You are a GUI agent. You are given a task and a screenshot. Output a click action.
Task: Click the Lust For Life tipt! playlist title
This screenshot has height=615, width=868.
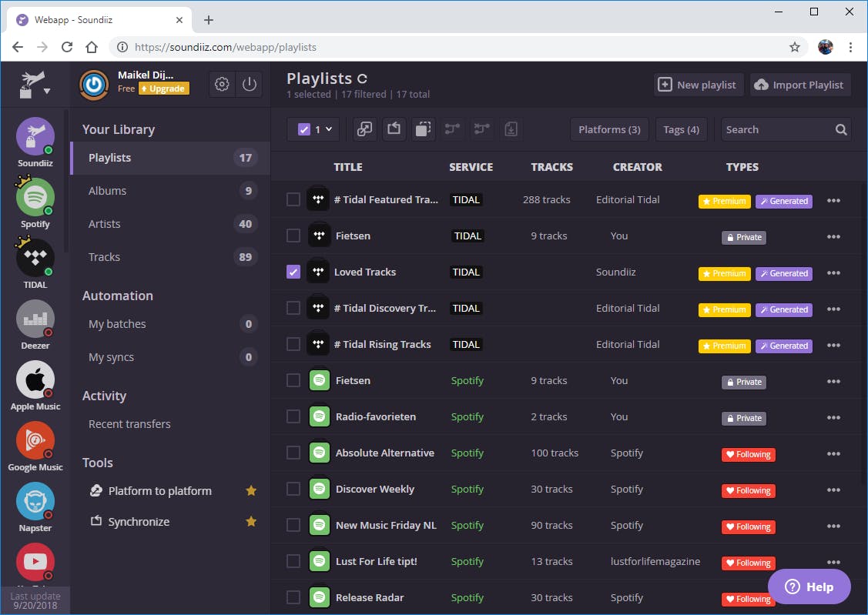pos(377,561)
